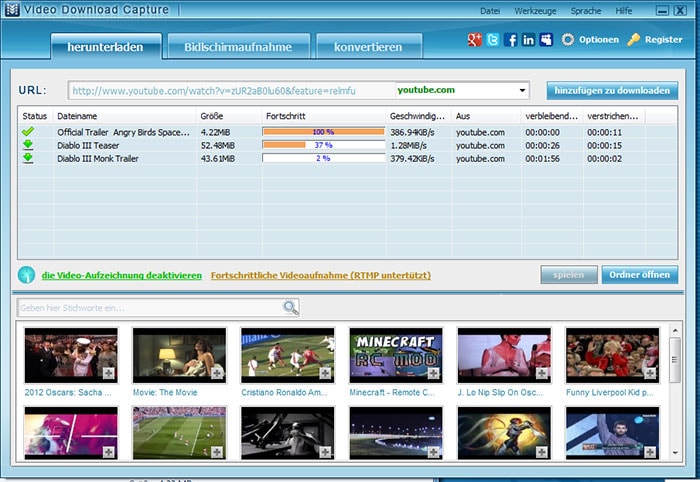
Task: Click die Video-Aufzeichnung deaktivieren link
Action: pyautogui.click(x=121, y=275)
